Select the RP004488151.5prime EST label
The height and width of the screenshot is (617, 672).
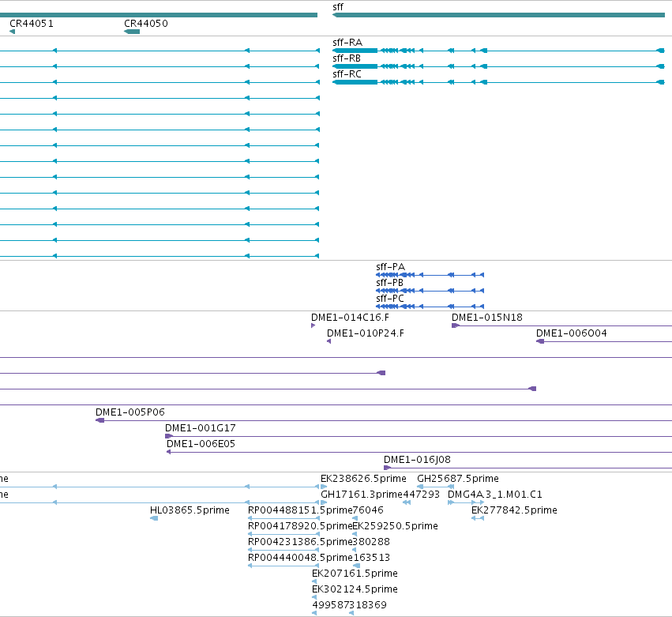coord(300,510)
